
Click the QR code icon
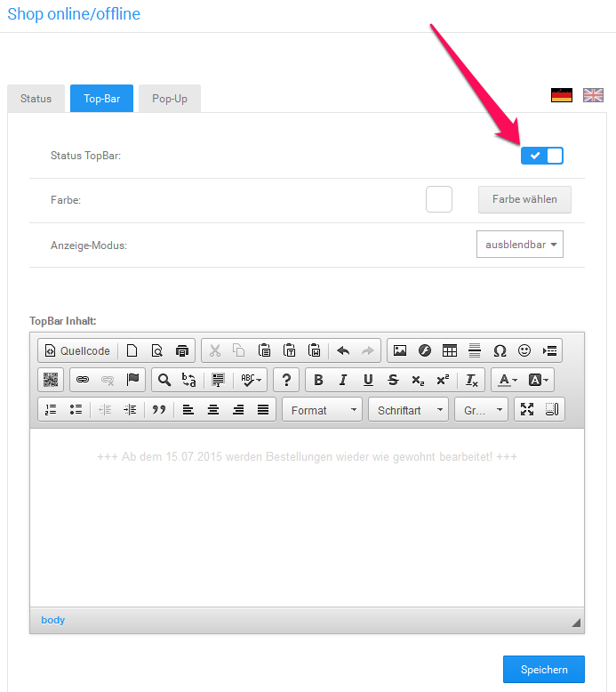pyautogui.click(x=51, y=380)
